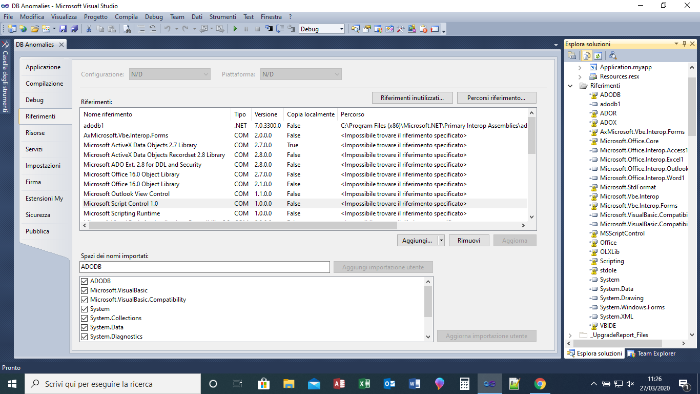
Task: Open the dropdown arrow beside Aggiungi
Action: [x=441, y=241]
